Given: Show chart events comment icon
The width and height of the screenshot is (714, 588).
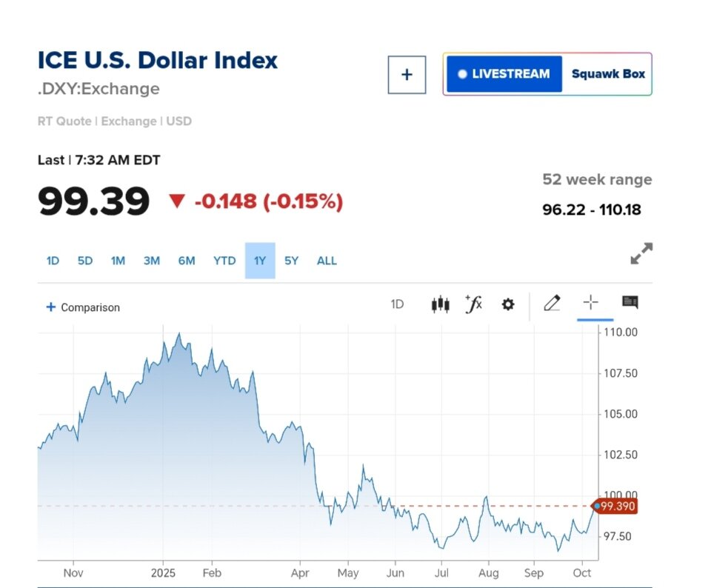Looking at the screenshot, I should pyautogui.click(x=630, y=302).
